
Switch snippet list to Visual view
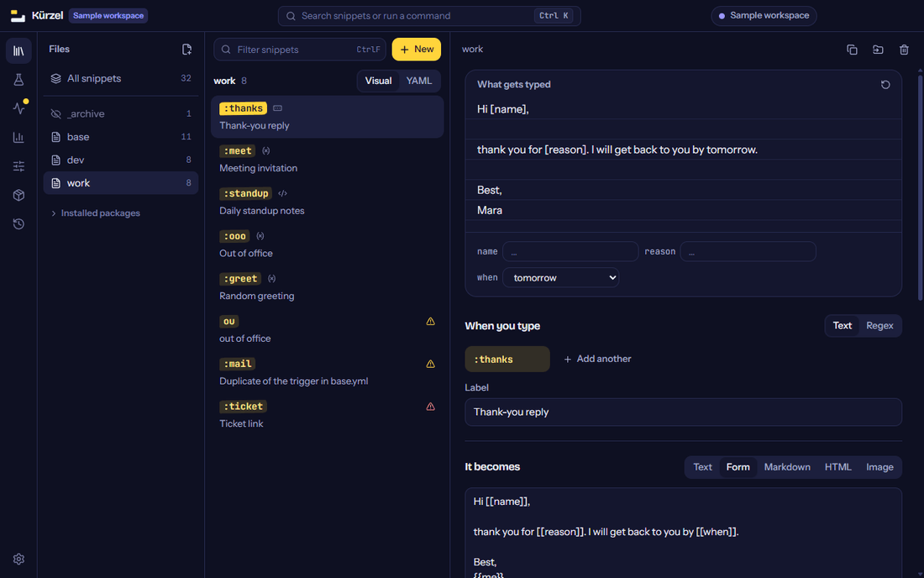pos(378,81)
